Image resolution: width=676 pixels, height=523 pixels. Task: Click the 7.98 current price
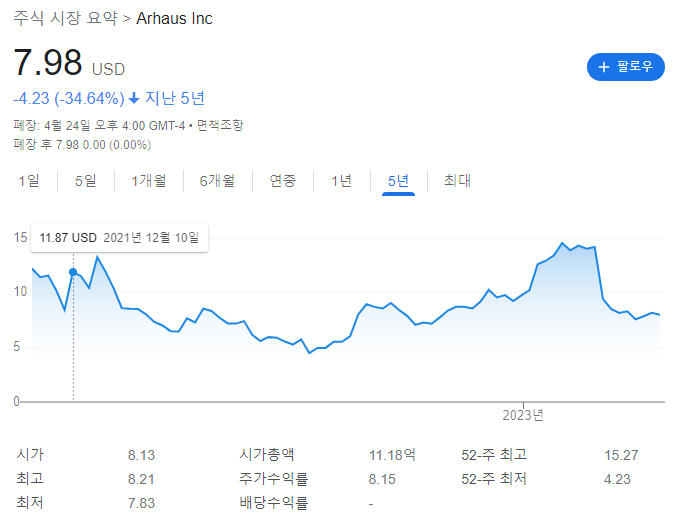[48, 63]
